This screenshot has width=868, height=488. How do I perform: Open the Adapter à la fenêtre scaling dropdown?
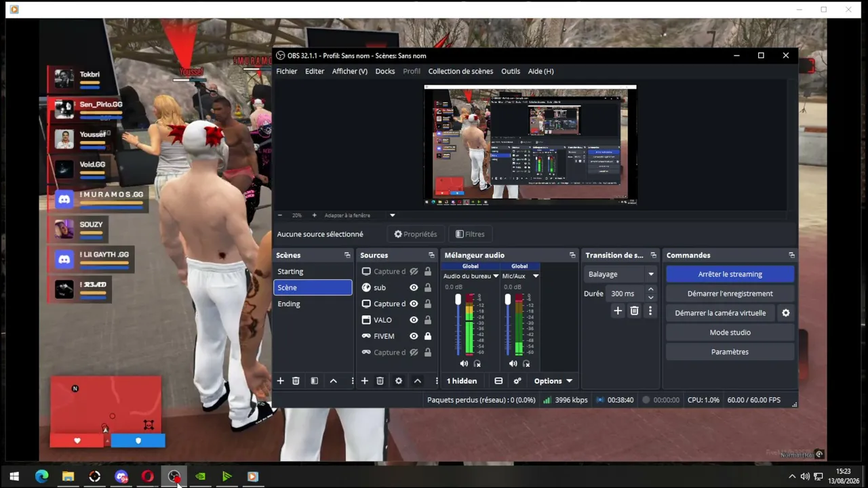pyautogui.click(x=392, y=216)
